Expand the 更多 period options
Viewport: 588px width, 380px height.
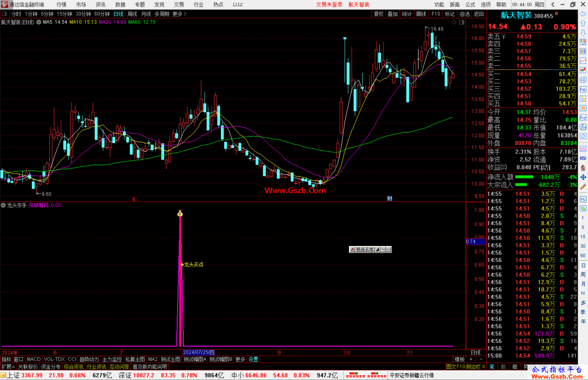click(179, 14)
